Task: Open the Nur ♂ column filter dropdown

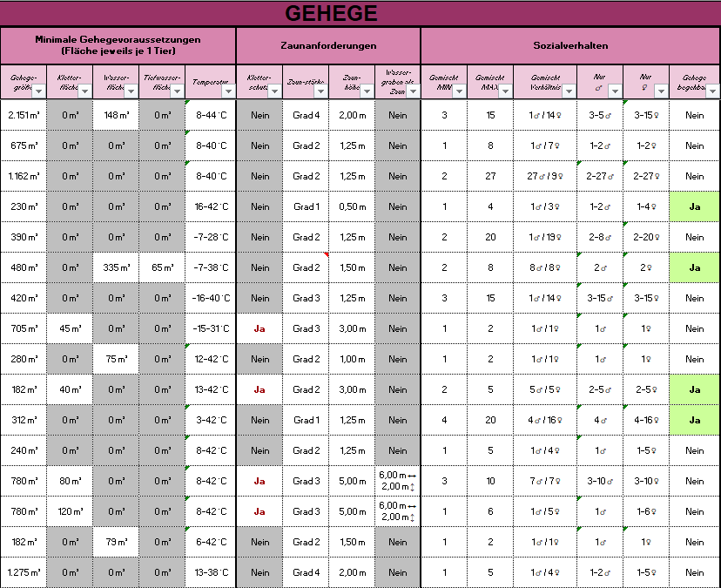Action: click(615, 91)
